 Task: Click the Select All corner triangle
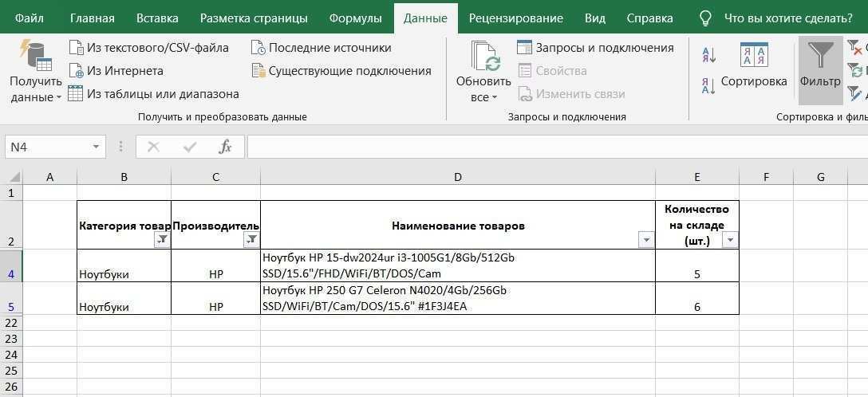point(14,177)
